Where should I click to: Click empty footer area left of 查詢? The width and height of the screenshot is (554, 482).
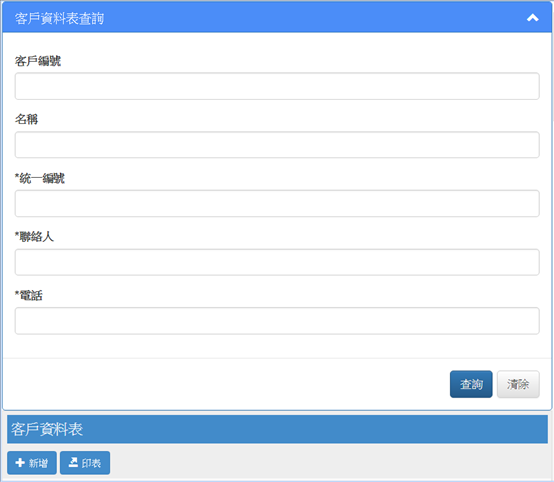(x=226, y=384)
